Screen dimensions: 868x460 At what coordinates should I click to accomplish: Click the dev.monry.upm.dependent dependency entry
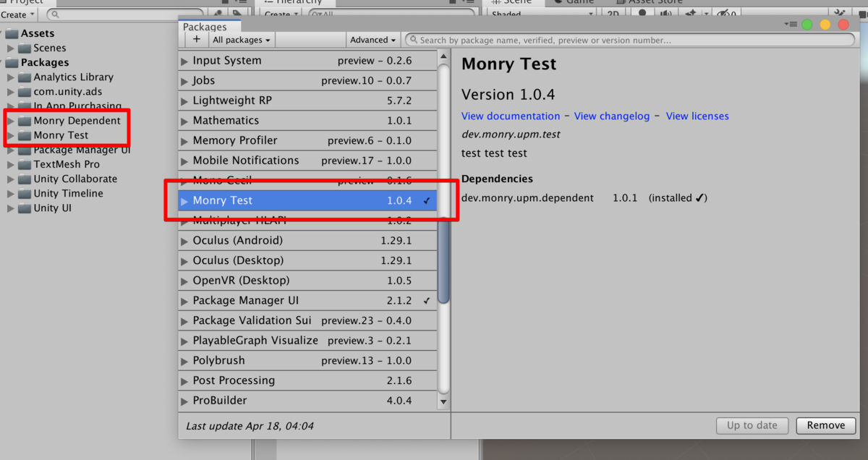[527, 197]
